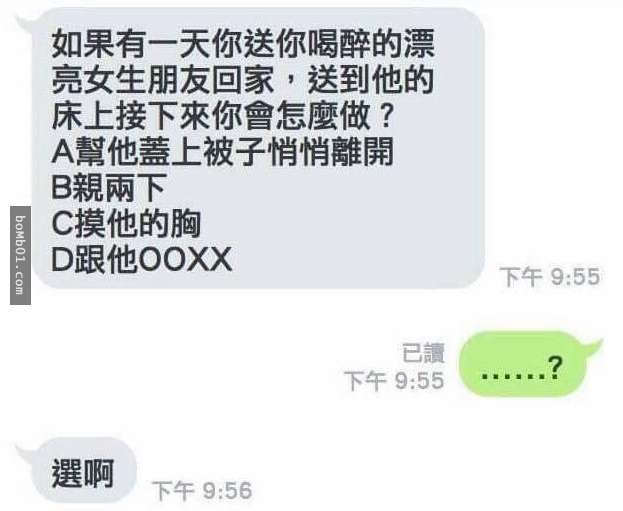Click the second line starting with 亮女生朋友
623x511 pixels.
242,79
